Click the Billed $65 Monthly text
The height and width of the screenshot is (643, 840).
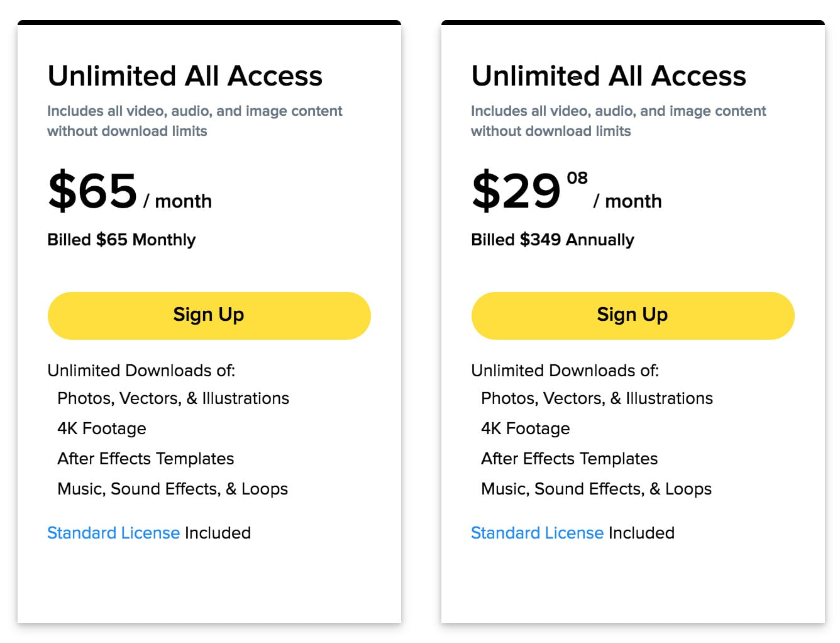click(121, 240)
